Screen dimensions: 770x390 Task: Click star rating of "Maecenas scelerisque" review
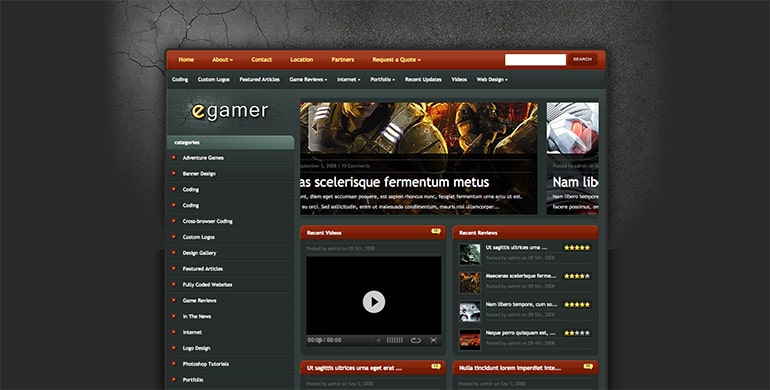[x=577, y=276]
